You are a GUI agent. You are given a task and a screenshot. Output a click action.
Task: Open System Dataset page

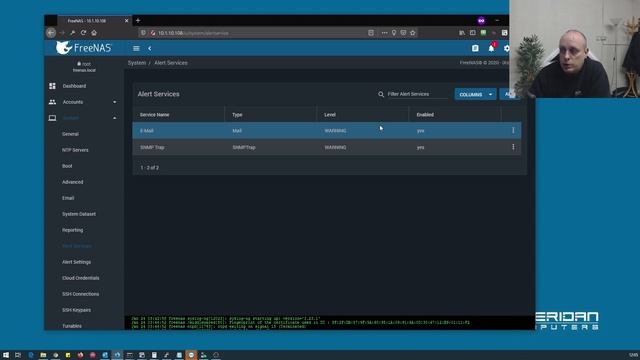point(79,214)
